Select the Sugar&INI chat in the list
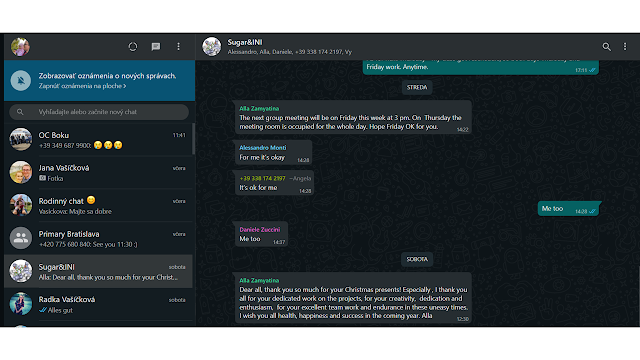 point(98,271)
